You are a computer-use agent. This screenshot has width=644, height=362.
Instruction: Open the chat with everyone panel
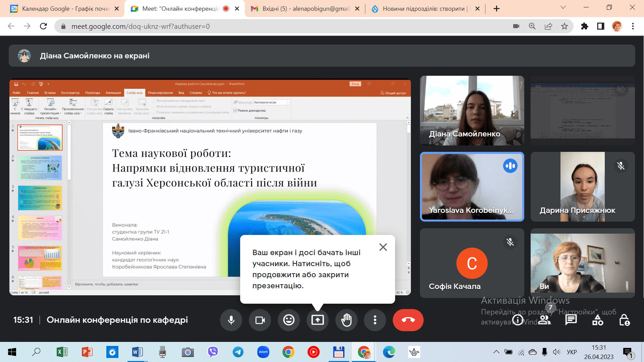pyautogui.click(x=571, y=320)
